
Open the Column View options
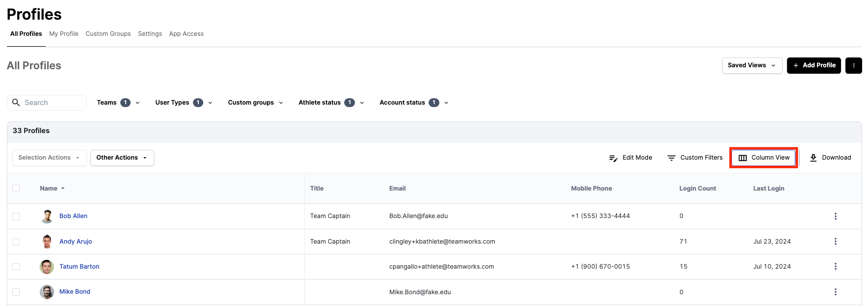(763, 158)
